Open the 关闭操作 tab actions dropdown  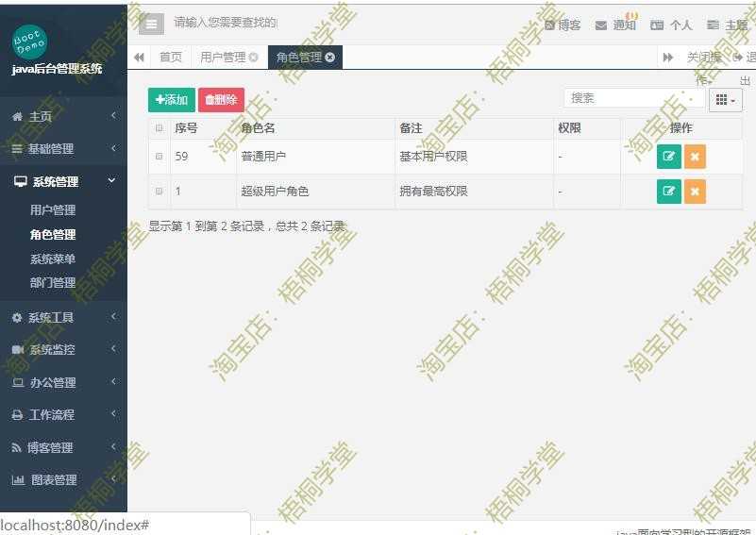704,58
